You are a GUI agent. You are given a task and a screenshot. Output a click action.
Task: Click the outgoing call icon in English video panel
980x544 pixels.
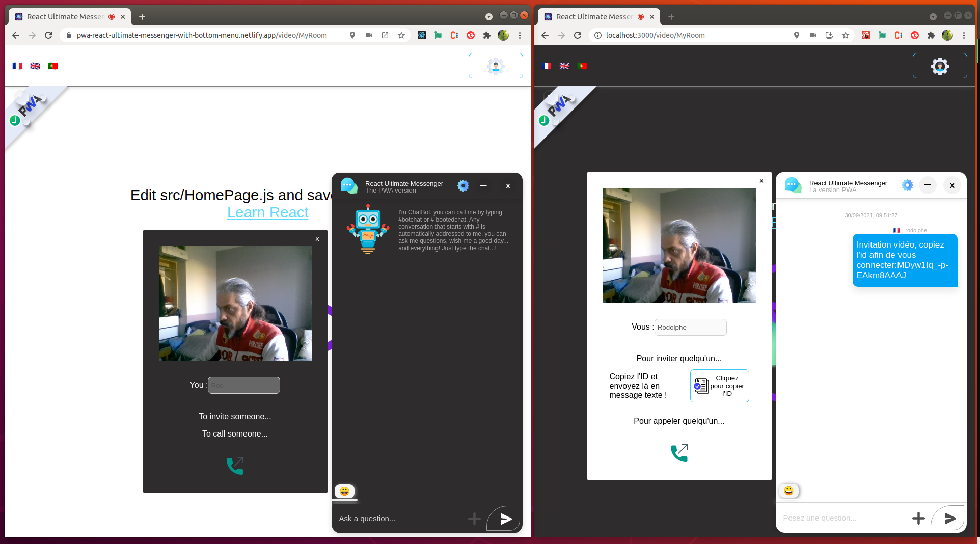pyautogui.click(x=235, y=466)
